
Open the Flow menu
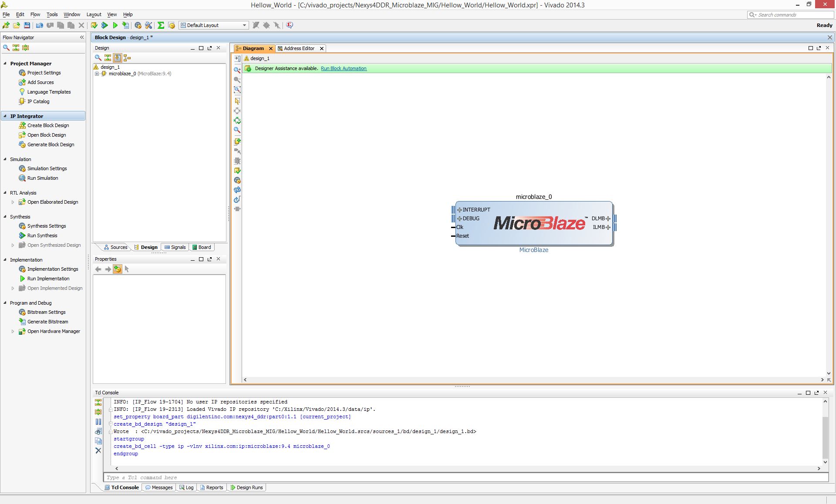(x=35, y=14)
